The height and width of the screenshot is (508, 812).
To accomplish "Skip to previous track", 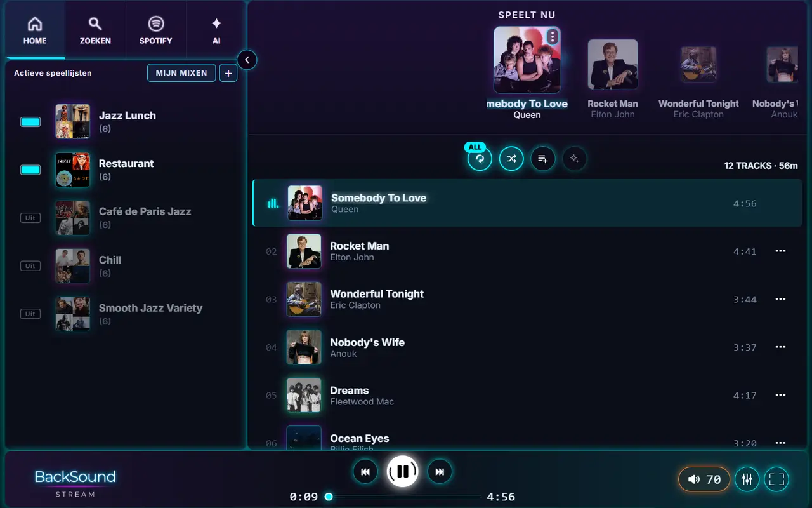I will coord(365,472).
